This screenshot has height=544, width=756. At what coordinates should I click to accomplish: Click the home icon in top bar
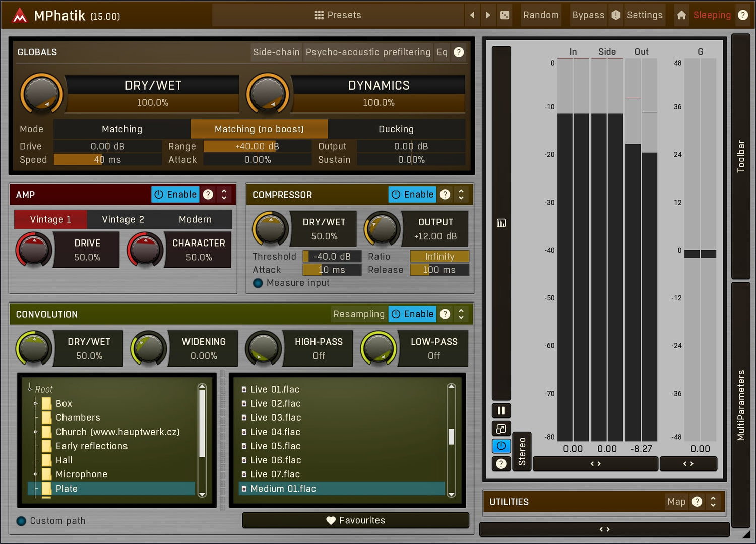[681, 15]
